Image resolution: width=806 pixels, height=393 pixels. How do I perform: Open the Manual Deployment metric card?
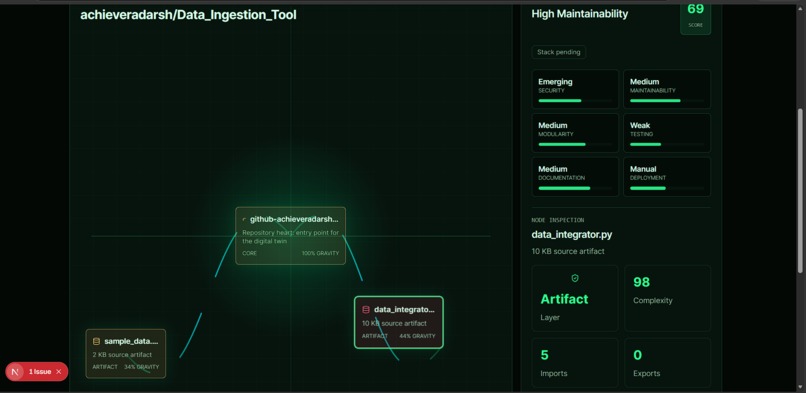point(667,177)
